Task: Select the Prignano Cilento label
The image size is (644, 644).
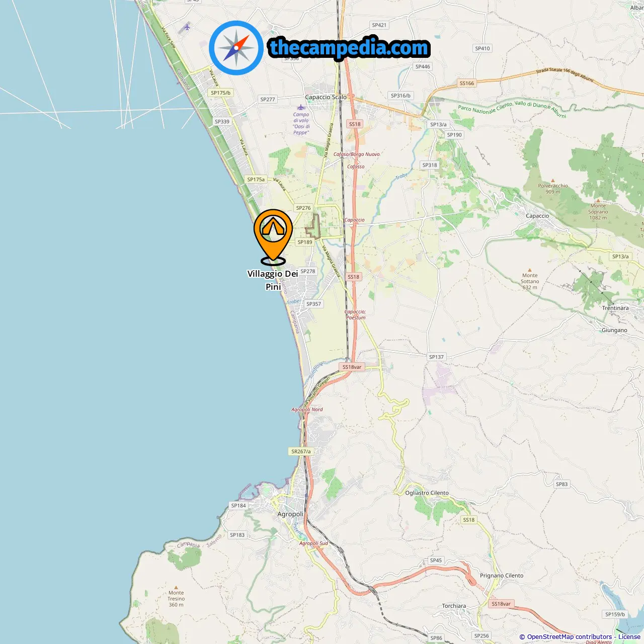Action: 502,576
